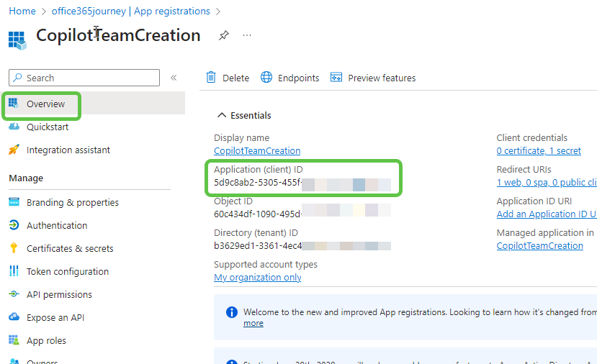Image resolution: width=597 pixels, height=364 pixels.
Task: Click the Delete button label
Action: [x=235, y=78]
